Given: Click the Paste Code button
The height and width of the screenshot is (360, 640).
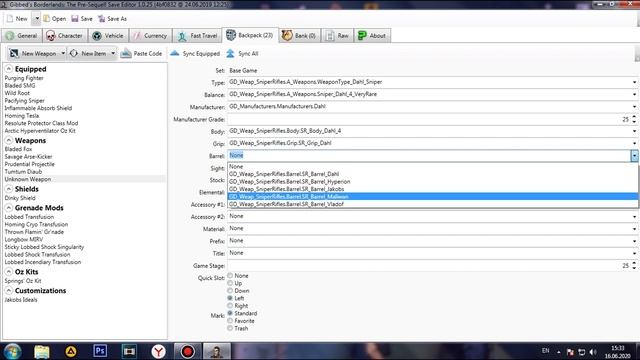Looking at the screenshot, I should pos(141,53).
